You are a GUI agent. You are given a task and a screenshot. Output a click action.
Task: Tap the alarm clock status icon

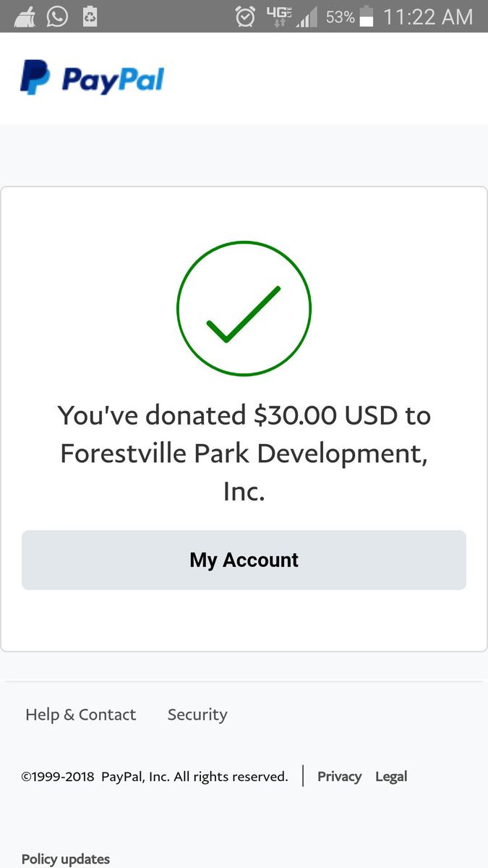point(246,17)
